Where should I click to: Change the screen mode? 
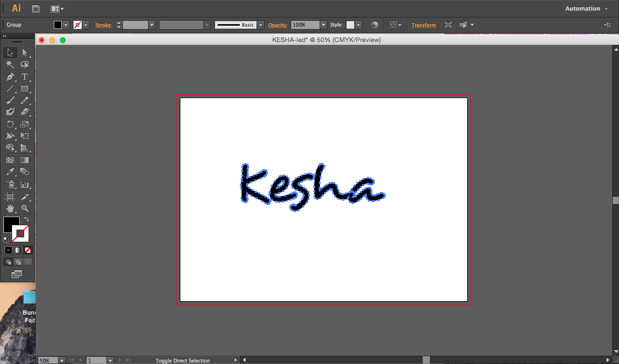click(17, 274)
